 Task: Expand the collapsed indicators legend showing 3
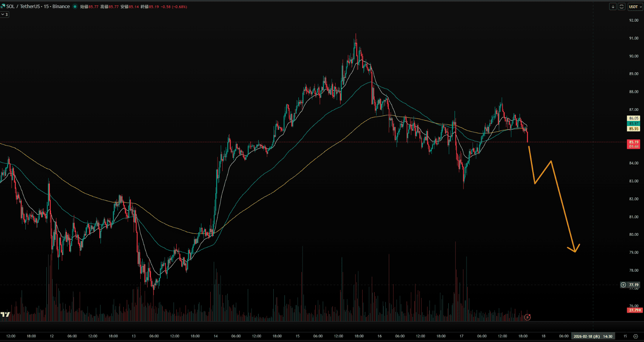[x=5, y=14]
